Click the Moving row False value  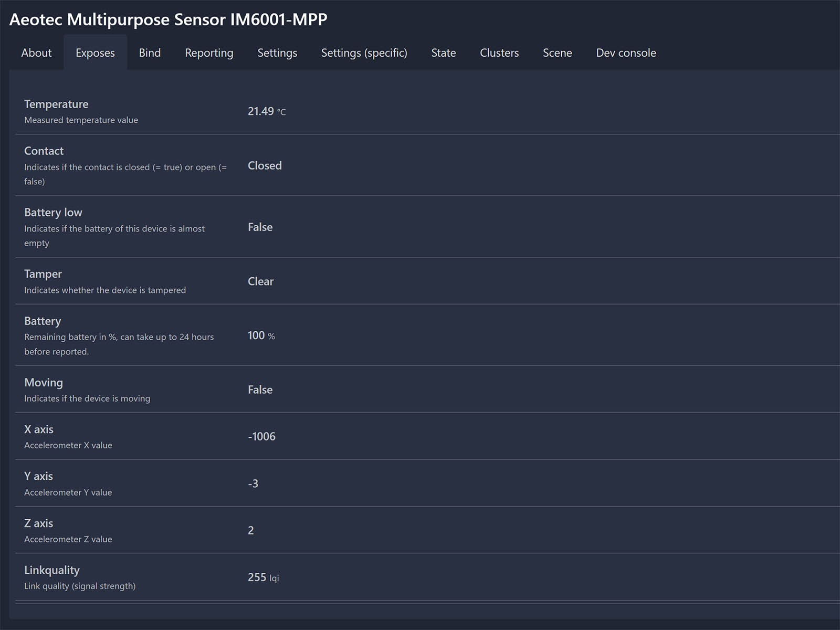click(x=260, y=390)
